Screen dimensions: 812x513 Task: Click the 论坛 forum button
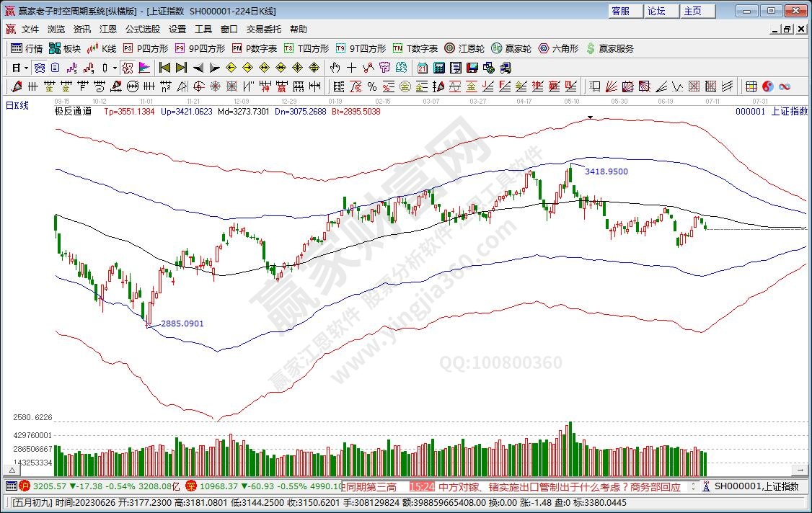(x=657, y=11)
